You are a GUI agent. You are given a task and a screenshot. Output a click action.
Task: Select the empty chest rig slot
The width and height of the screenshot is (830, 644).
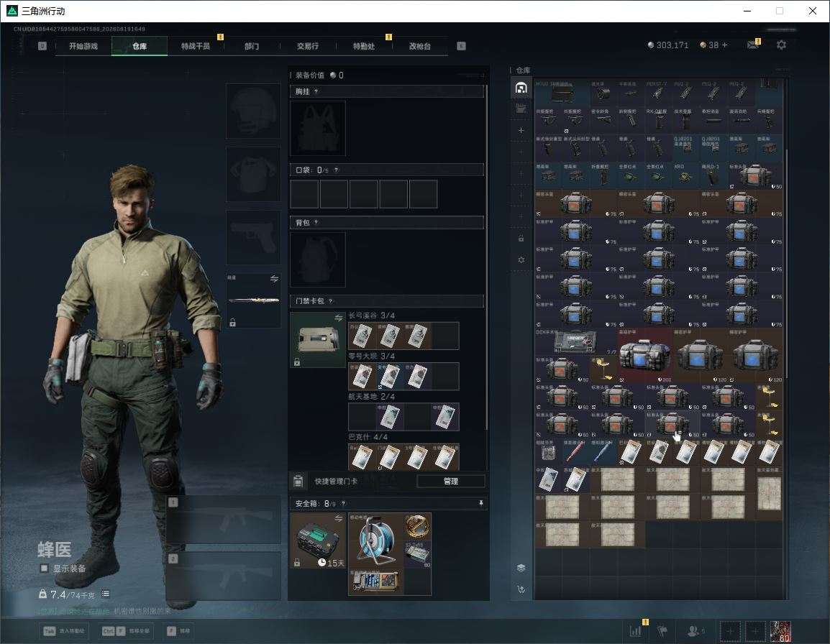pos(318,128)
